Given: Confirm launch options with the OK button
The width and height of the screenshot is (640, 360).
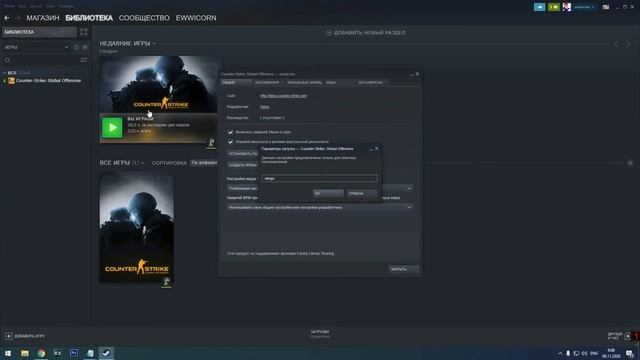Looking at the screenshot, I should pyautogui.click(x=328, y=193).
